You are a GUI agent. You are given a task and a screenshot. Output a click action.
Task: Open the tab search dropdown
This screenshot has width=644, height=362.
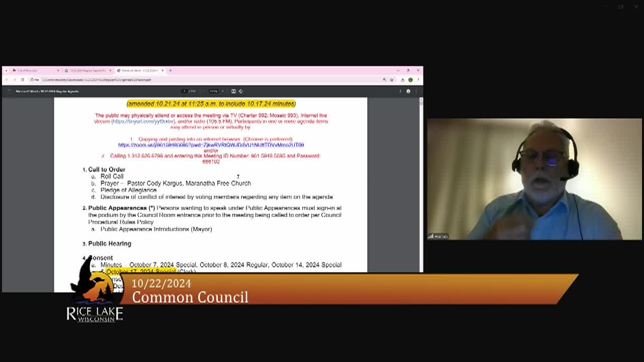tap(6, 70)
